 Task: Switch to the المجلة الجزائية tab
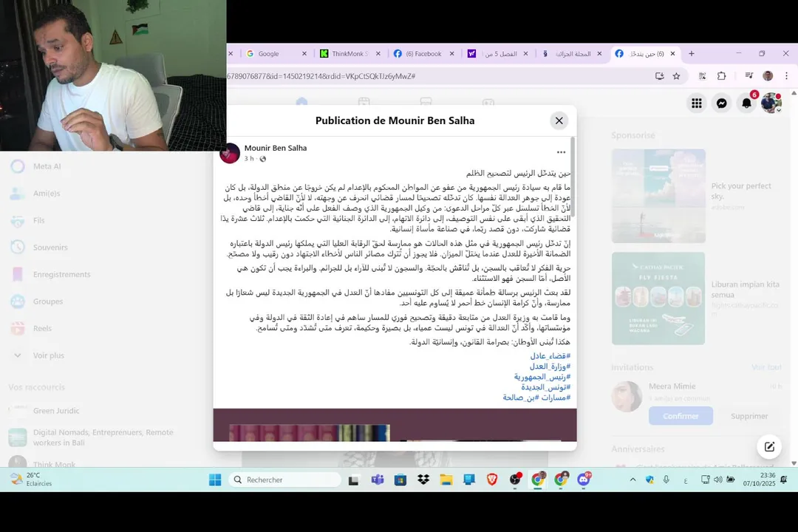[x=571, y=53]
